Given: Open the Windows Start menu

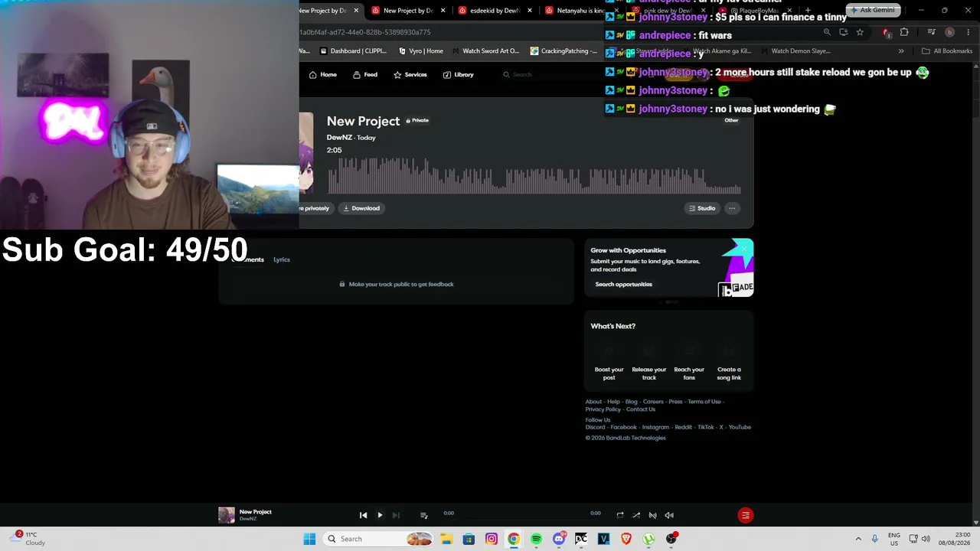Looking at the screenshot, I should pos(309,539).
